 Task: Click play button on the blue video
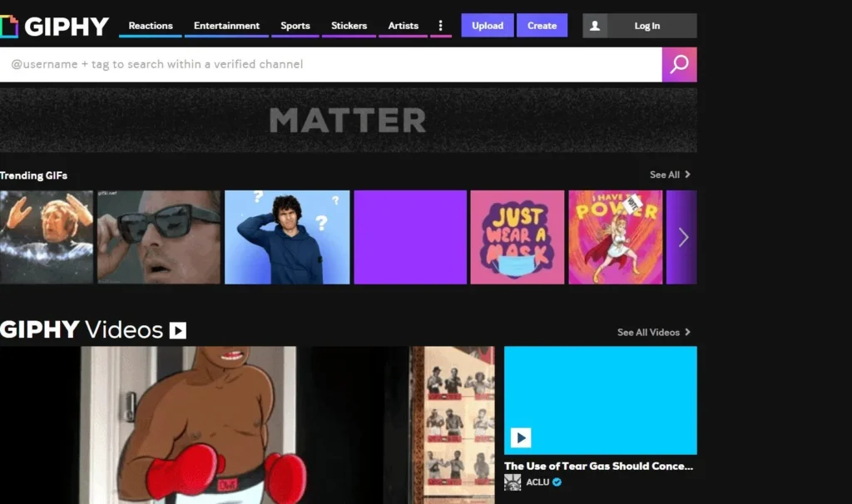(521, 437)
